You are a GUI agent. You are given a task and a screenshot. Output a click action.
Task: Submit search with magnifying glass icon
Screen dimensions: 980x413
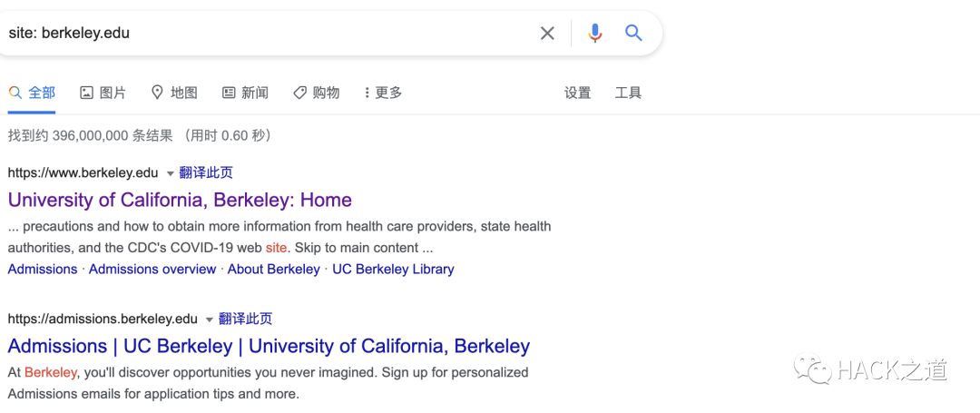tap(633, 34)
